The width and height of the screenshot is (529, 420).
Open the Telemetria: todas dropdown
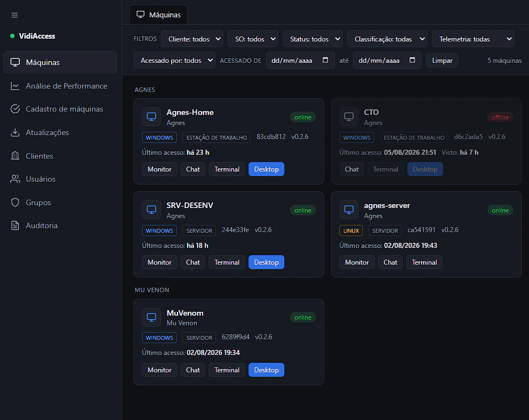pos(473,39)
